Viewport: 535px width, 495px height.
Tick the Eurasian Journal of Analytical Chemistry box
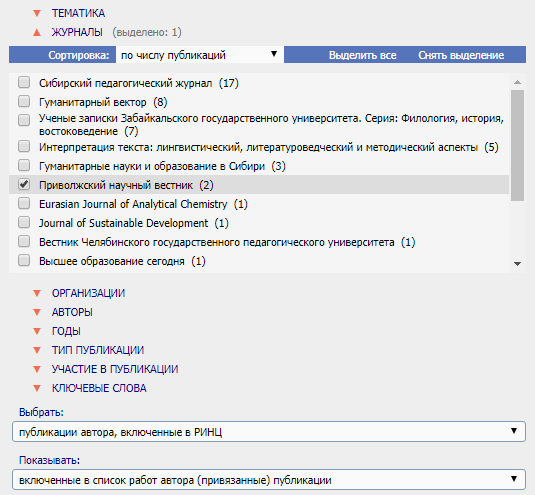click(x=24, y=203)
